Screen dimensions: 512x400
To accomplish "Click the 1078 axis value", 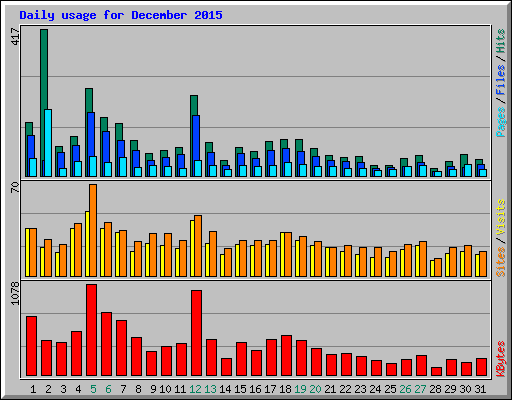I will [x=15, y=293].
